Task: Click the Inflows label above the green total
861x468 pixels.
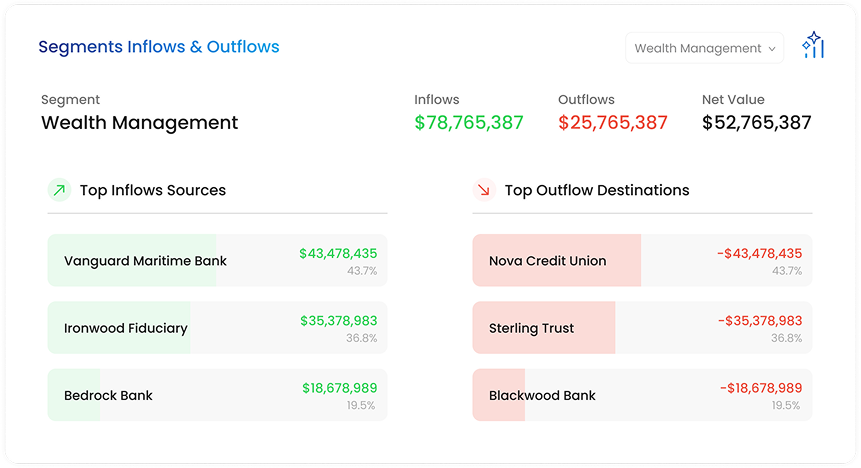Action: [437, 99]
